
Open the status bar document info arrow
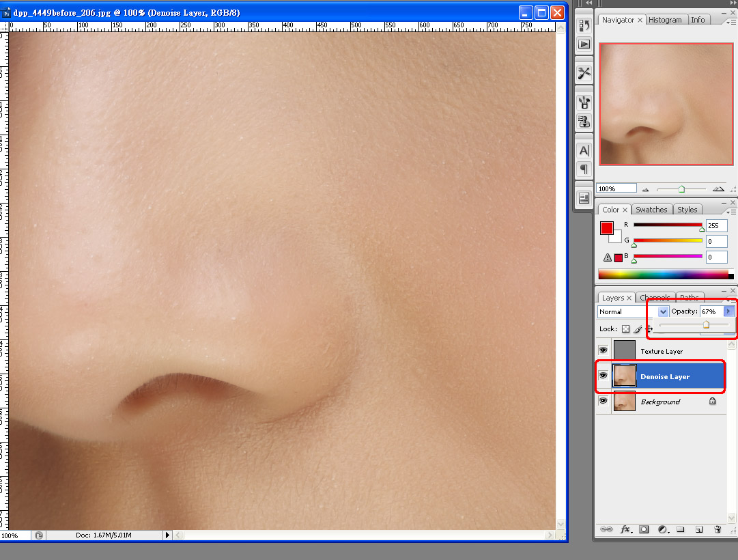pyautogui.click(x=167, y=535)
